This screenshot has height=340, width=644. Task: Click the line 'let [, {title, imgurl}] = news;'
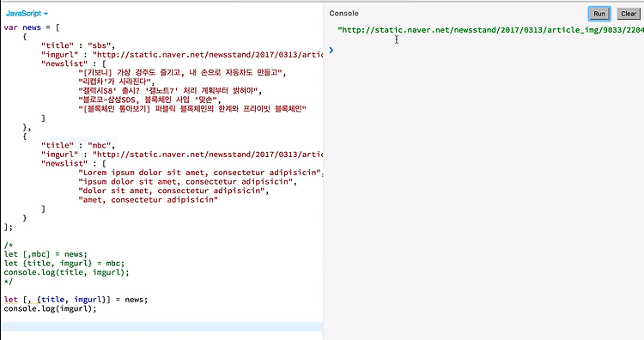point(76,300)
